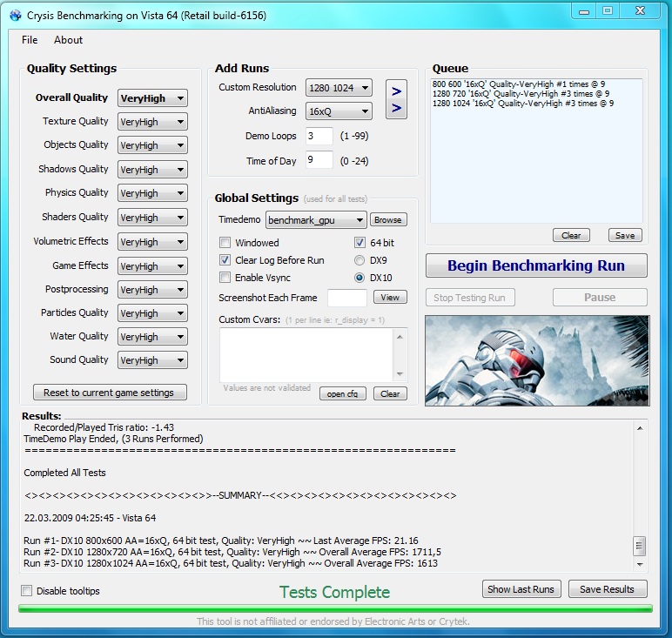The width and height of the screenshot is (672, 638).
Task: Click open cfg button
Action: 342,393
